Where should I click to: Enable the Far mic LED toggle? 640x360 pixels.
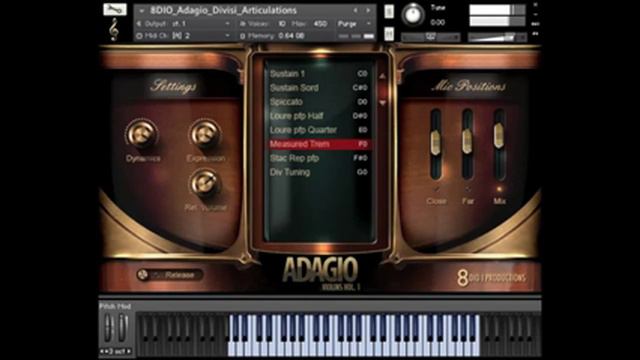[468, 189]
